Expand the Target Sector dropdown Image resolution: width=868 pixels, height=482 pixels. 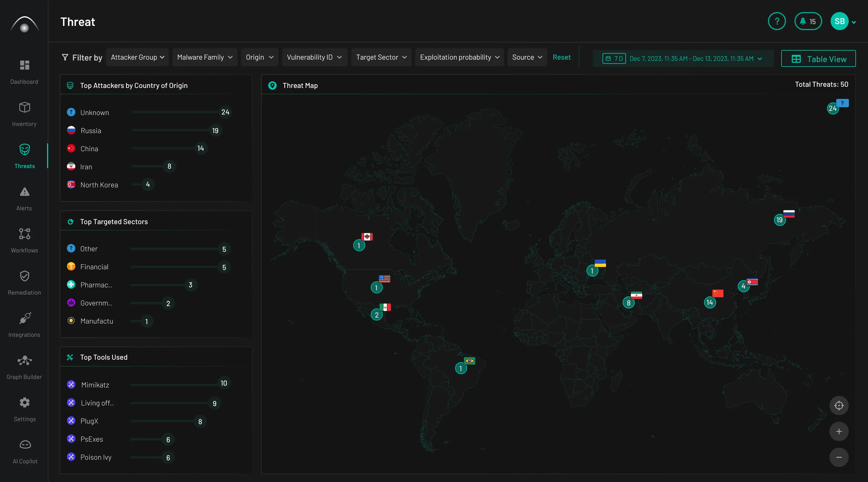tap(382, 57)
